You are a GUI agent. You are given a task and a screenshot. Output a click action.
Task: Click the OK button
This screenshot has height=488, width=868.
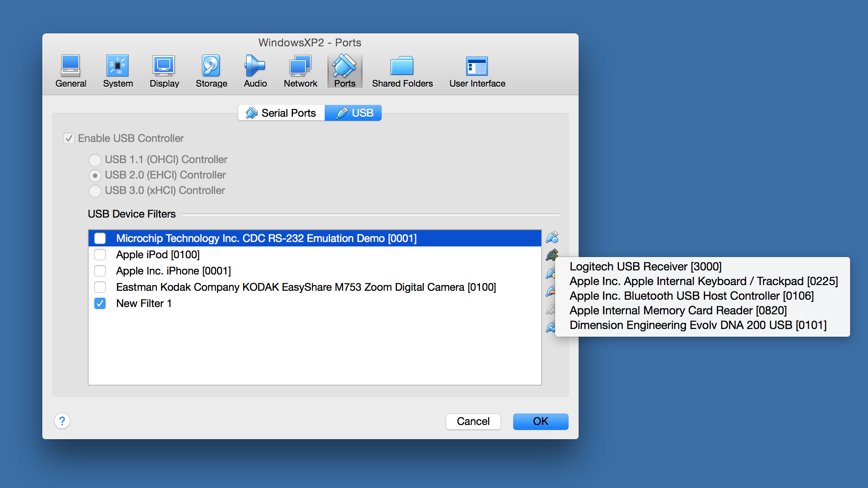click(x=540, y=421)
